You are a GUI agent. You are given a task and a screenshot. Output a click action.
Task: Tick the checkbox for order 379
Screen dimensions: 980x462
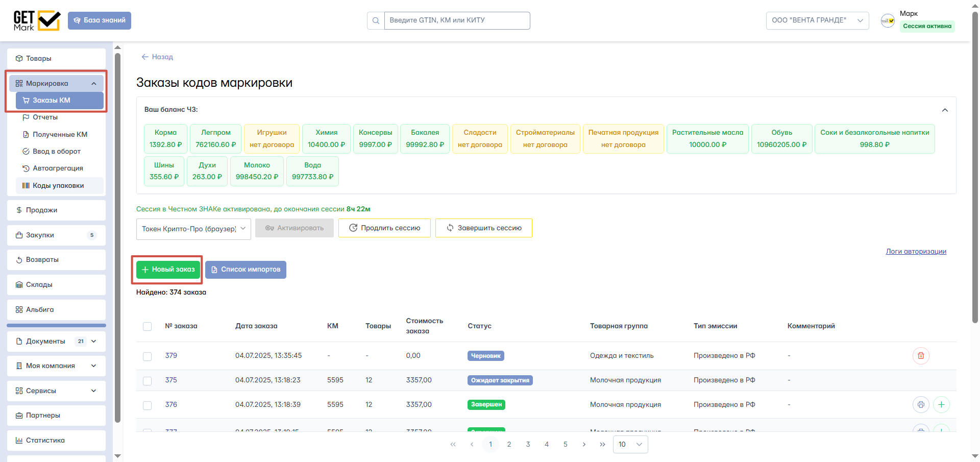[x=148, y=356]
